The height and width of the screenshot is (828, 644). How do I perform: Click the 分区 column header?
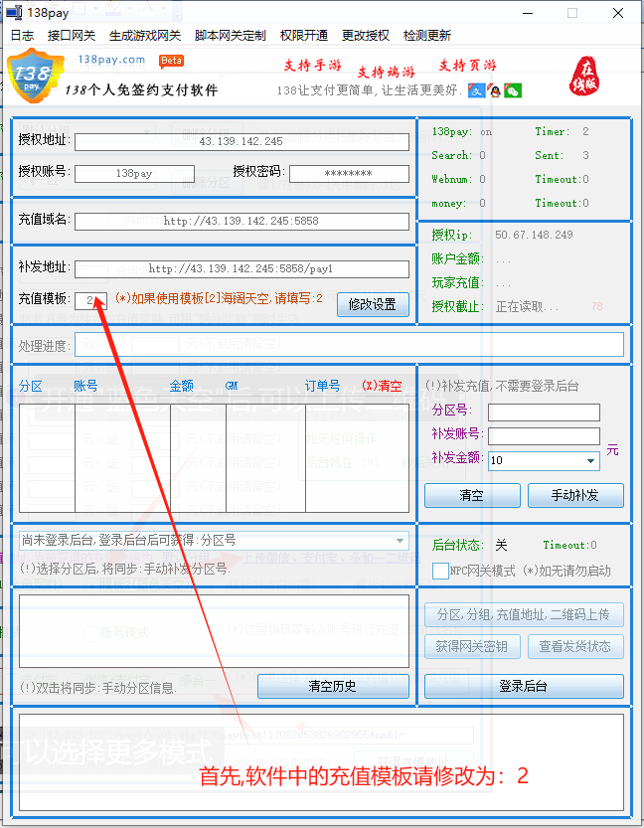point(30,386)
